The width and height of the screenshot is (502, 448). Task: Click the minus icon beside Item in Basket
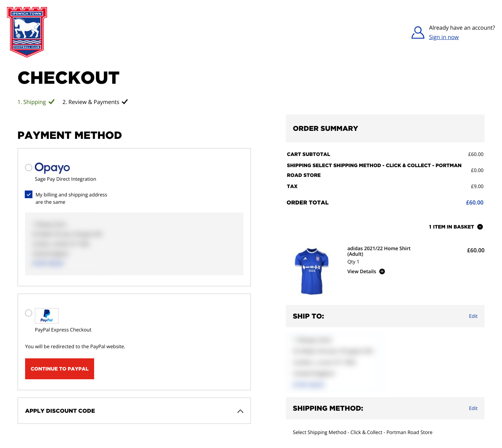click(x=480, y=227)
